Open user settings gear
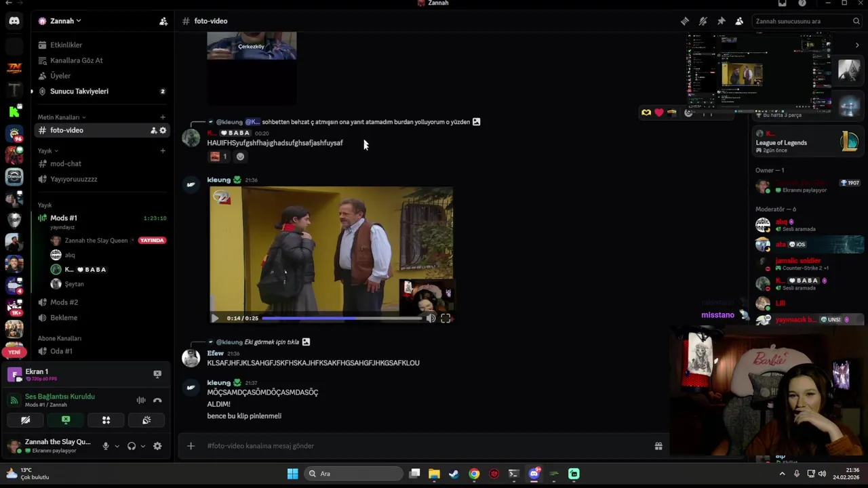868x488 pixels. pyautogui.click(x=157, y=446)
